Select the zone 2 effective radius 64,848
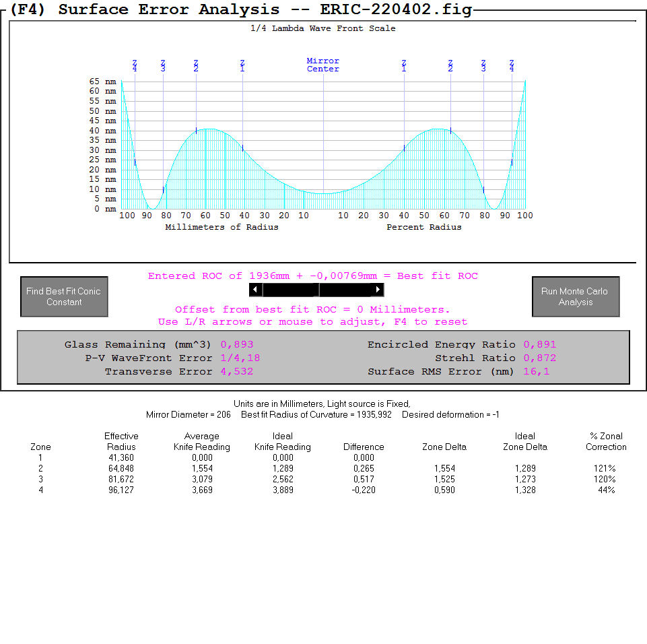Image resolution: width=647 pixels, height=644 pixels. click(x=121, y=468)
